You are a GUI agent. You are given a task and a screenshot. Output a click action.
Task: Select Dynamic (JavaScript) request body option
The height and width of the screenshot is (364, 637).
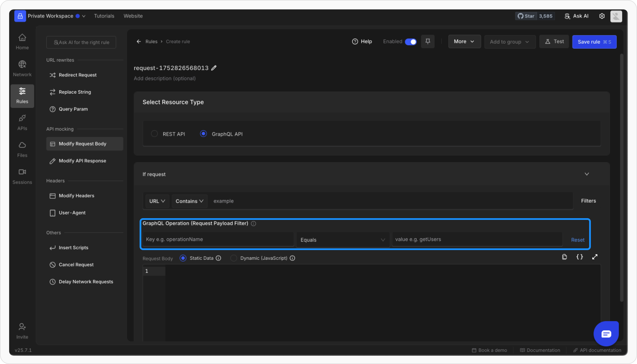[234, 258]
